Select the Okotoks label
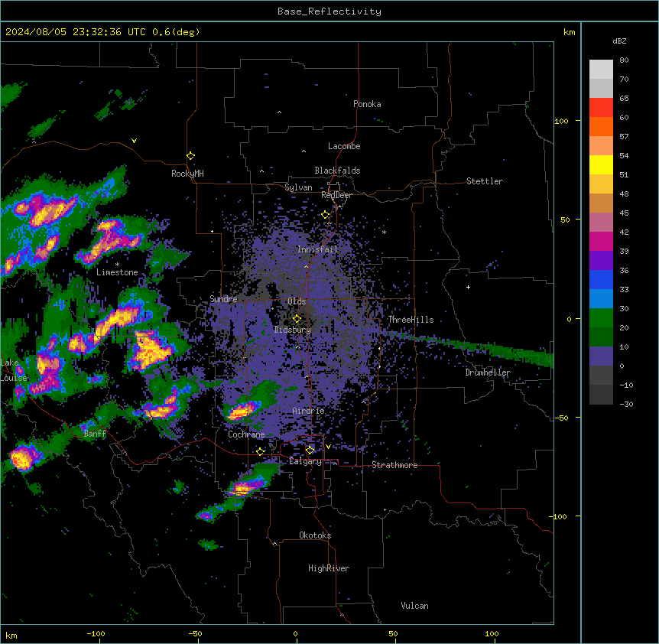The image size is (659, 644). [x=315, y=535]
